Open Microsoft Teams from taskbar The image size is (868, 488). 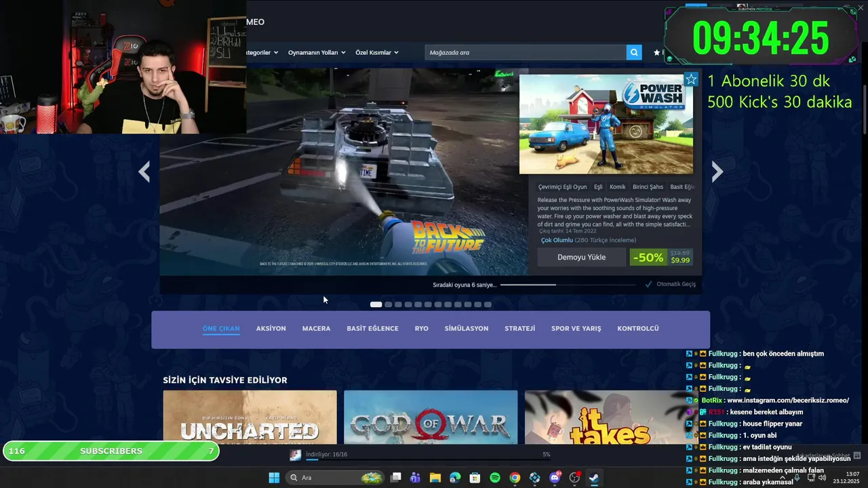coord(415,478)
